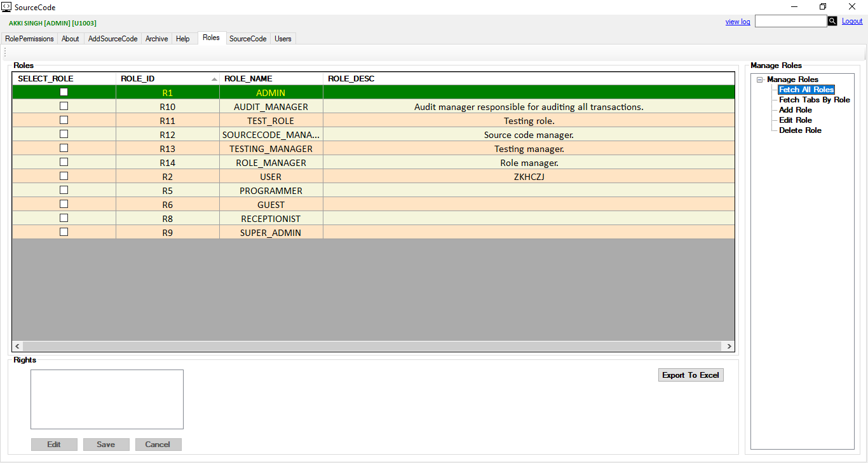Select checkbox in TEST_ROLE row
This screenshot has width=868, height=463.
tap(64, 120)
